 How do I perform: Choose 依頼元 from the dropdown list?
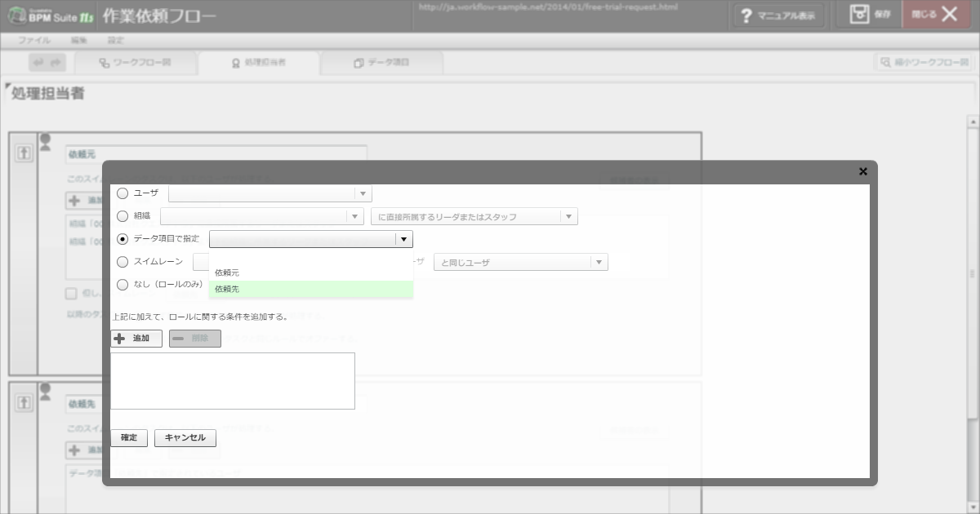[x=311, y=273]
